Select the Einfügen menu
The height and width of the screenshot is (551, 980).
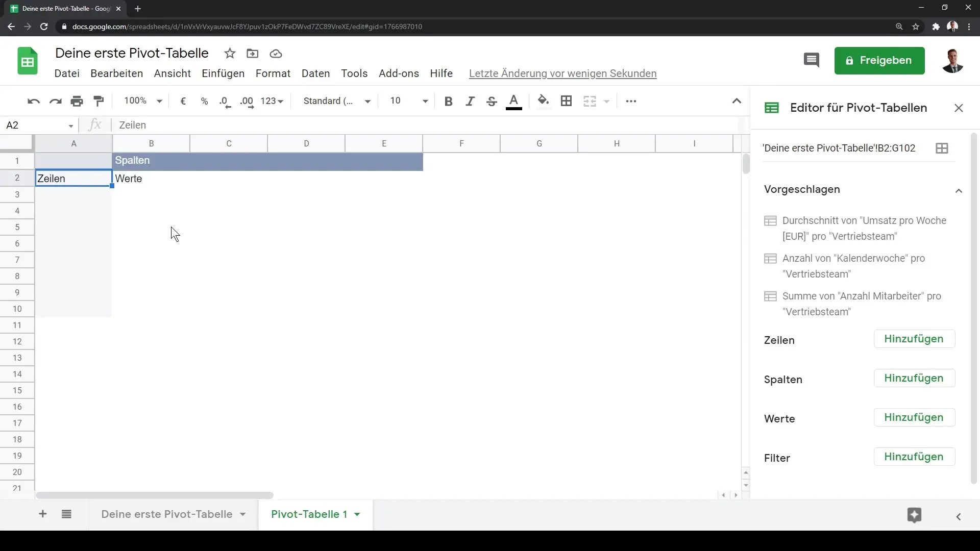[223, 73]
